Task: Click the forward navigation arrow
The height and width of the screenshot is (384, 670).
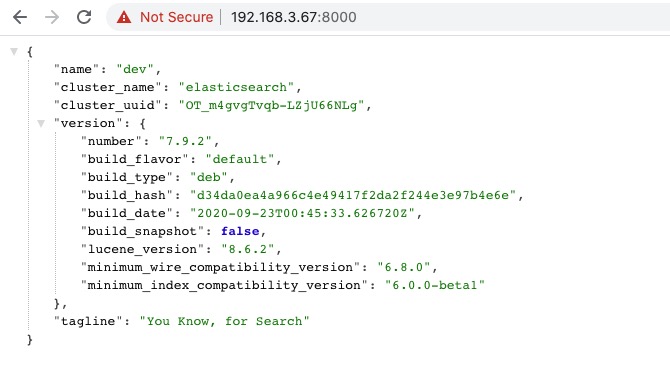Action: click(52, 17)
